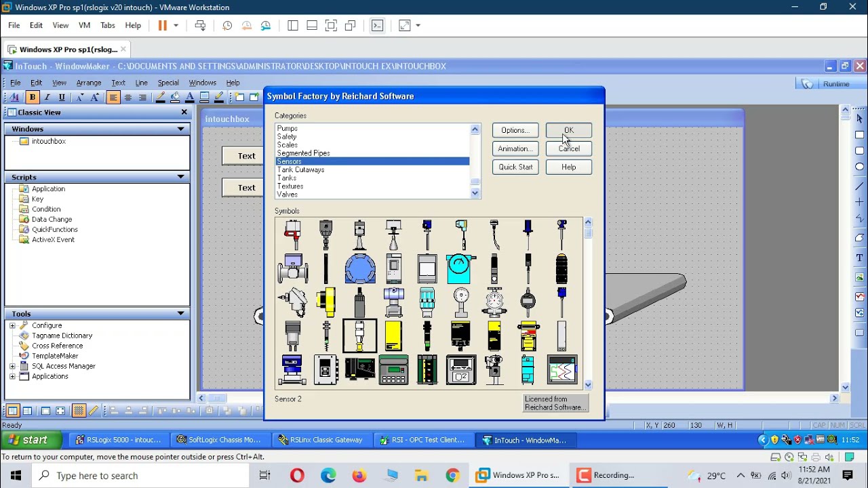The image size is (868, 488).
Task: Set left text alignment
Action: pyautogui.click(x=113, y=98)
